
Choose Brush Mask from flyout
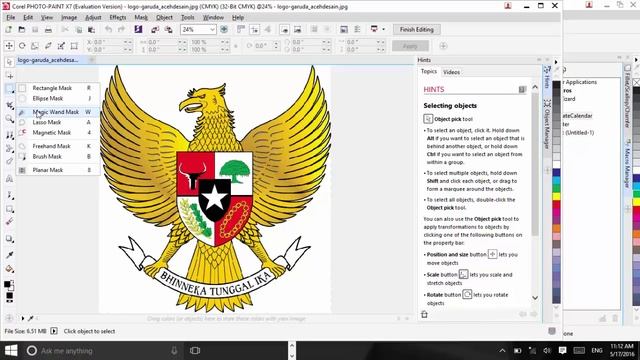(58, 156)
